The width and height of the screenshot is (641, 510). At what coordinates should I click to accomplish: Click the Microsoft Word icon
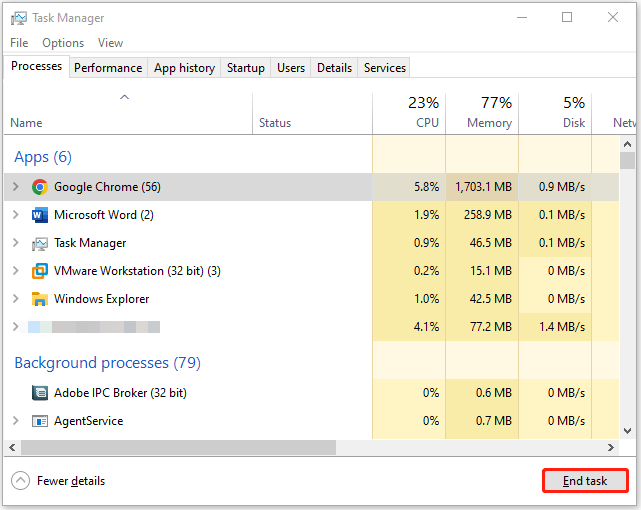pos(40,215)
